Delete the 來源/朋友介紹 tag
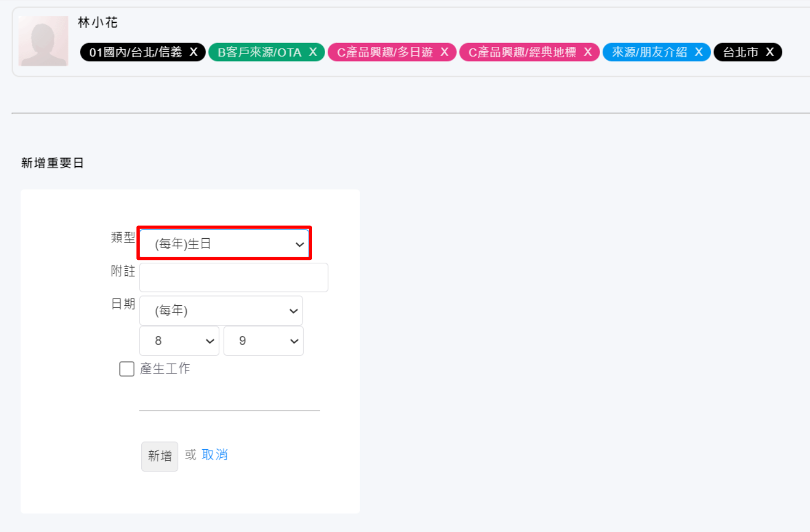Image resolution: width=810 pixels, height=532 pixels. click(x=699, y=52)
